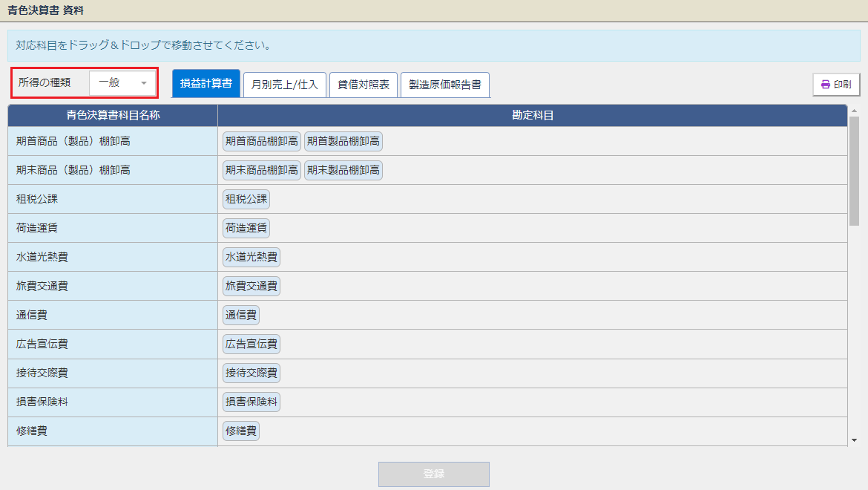
Task: Click the 荷造運賃 label in the left column
Action: tap(36, 228)
